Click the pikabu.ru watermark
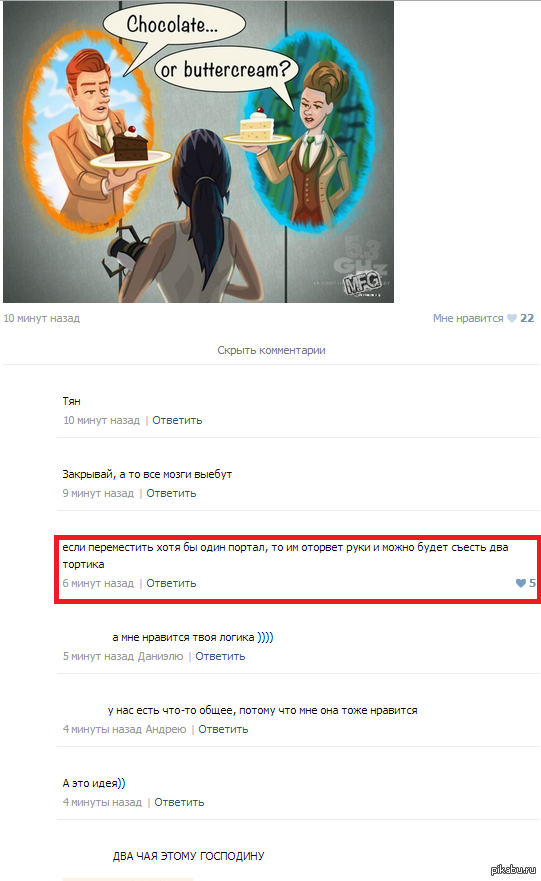 [513, 870]
